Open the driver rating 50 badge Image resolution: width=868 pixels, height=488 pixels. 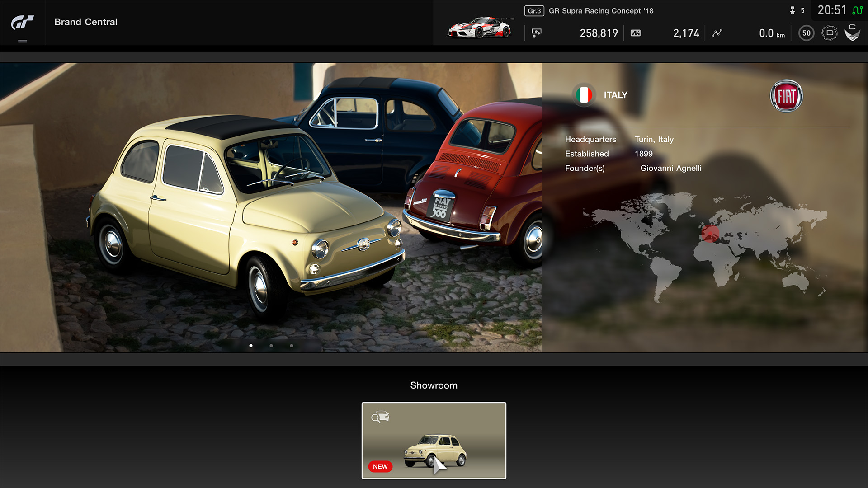[x=806, y=33]
